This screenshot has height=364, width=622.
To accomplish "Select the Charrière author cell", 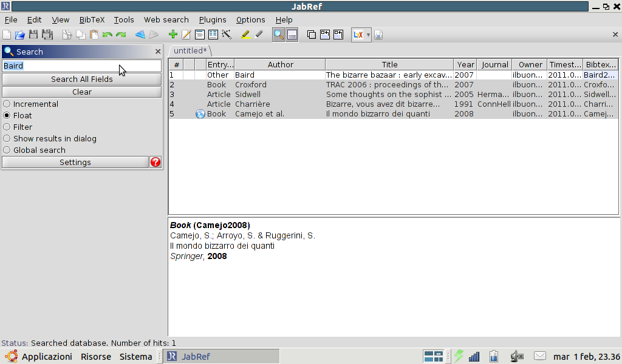I will (279, 104).
